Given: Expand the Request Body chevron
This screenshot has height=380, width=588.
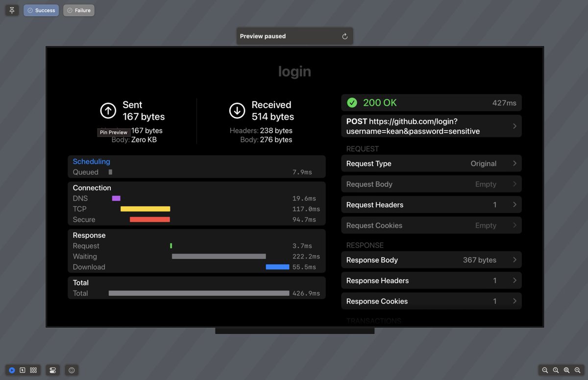Looking at the screenshot, I should pyautogui.click(x=514, y=184).
